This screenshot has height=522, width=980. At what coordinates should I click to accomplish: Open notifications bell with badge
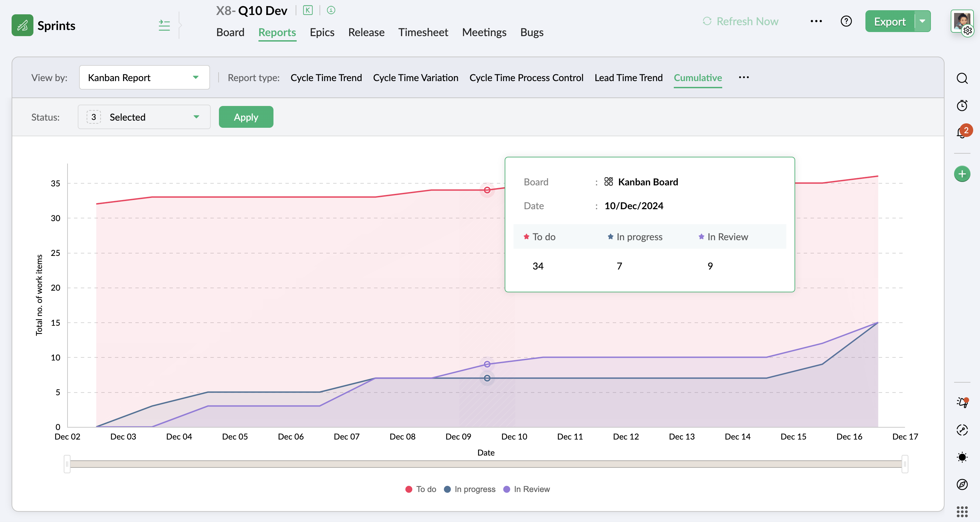click(962, 132)
